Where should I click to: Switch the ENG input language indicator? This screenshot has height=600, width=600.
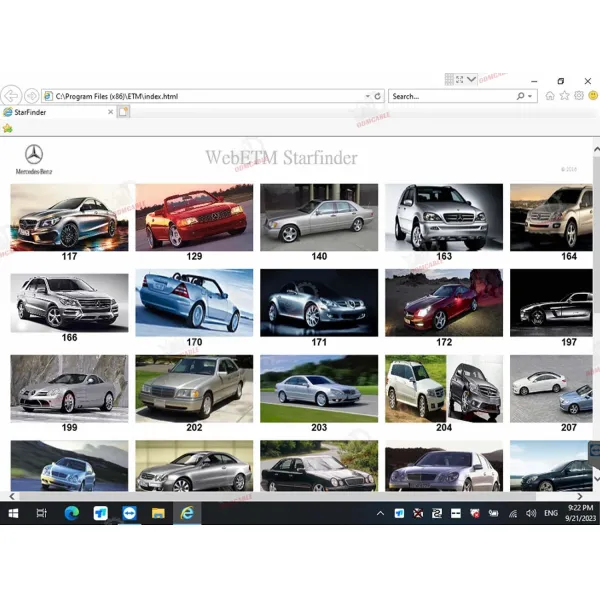coord(551,514)
